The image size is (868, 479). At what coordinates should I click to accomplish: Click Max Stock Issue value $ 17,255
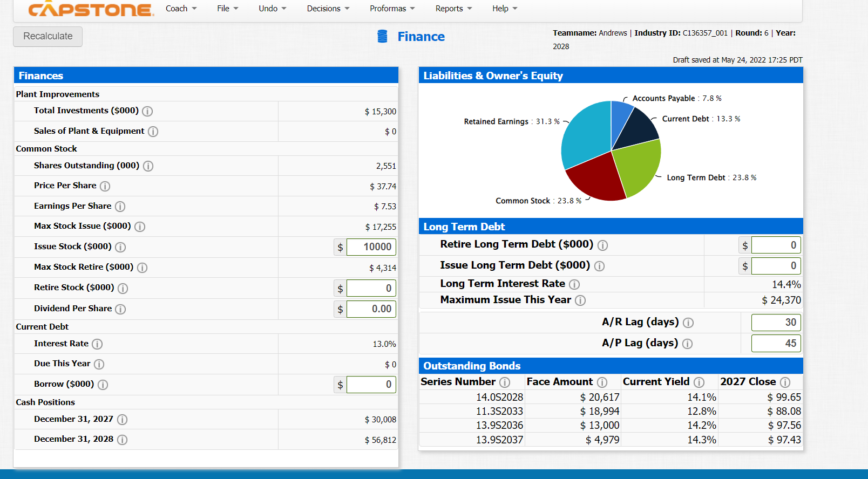(381, 227)
